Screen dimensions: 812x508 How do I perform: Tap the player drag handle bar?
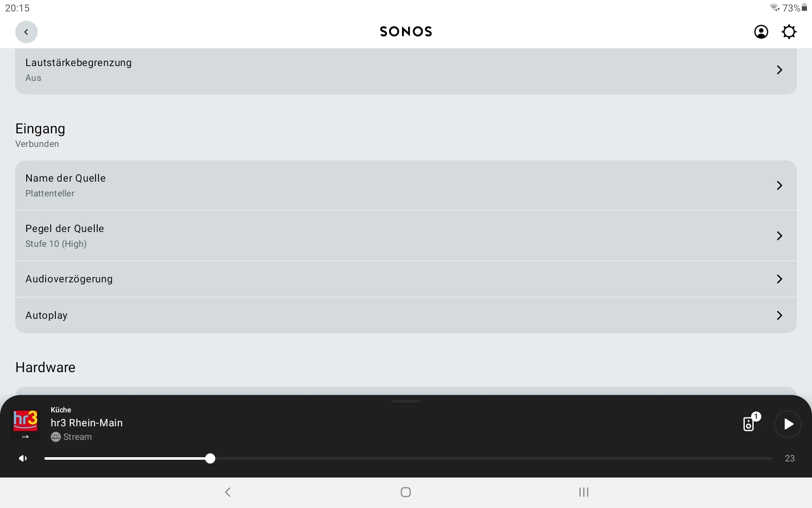pyautogui.click(x=406, y=401)
